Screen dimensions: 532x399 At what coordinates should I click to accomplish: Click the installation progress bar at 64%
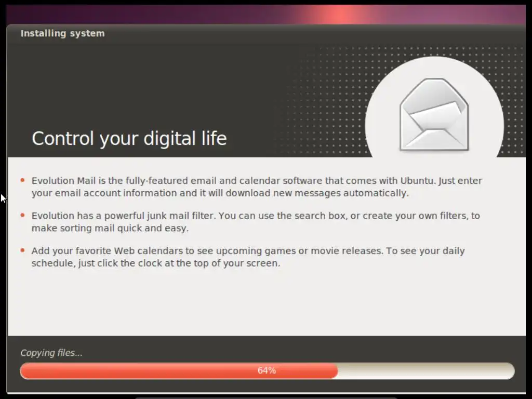point(268,370)
